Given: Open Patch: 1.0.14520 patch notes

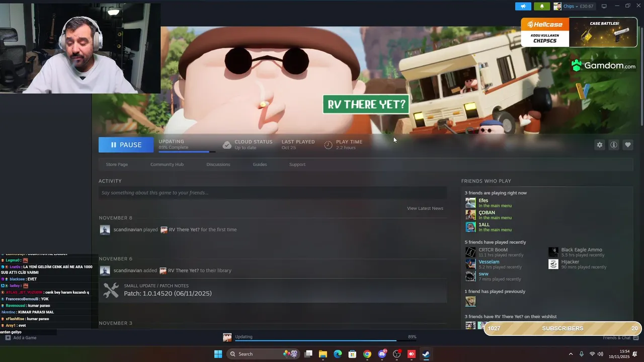Looking at the screenshot, I should [x=168, y=294].
